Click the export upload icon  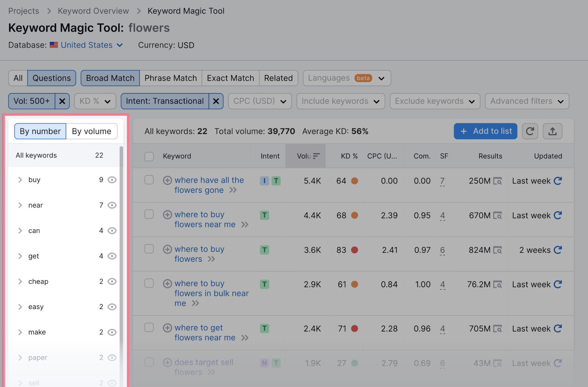click(x=552, y=131)
